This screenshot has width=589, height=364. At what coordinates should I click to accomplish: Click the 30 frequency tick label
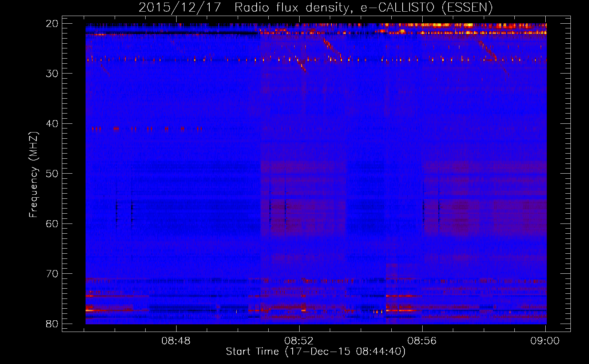(52, 74)
